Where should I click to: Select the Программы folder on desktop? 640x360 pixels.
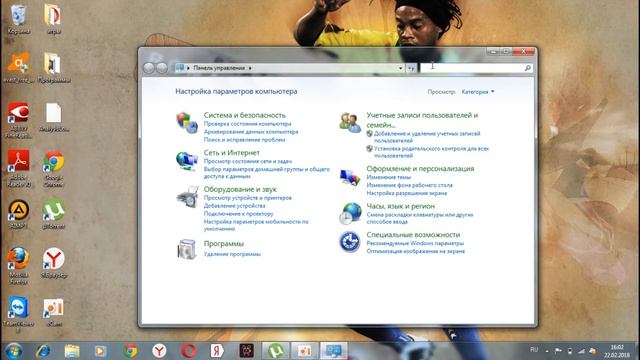pyautogui.click(x=53, y=67)
